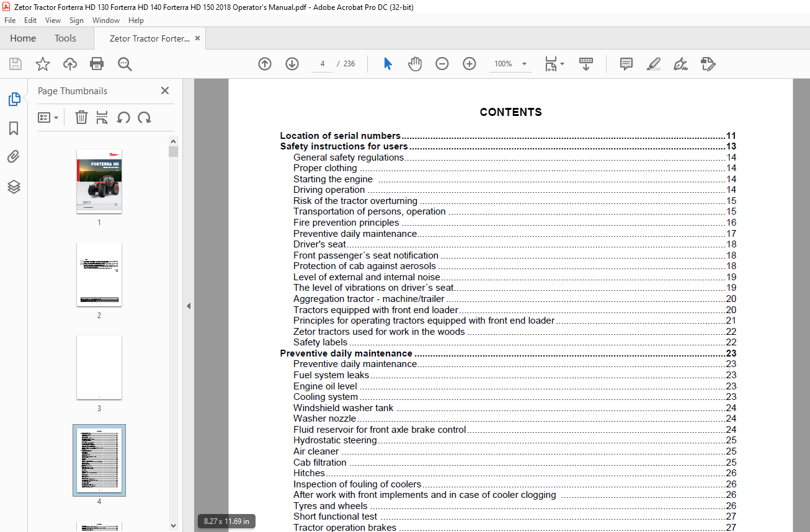Zoom out with the minus icon
The height and width of the screenshot is (532, 810).
click(x=442, y=64)
